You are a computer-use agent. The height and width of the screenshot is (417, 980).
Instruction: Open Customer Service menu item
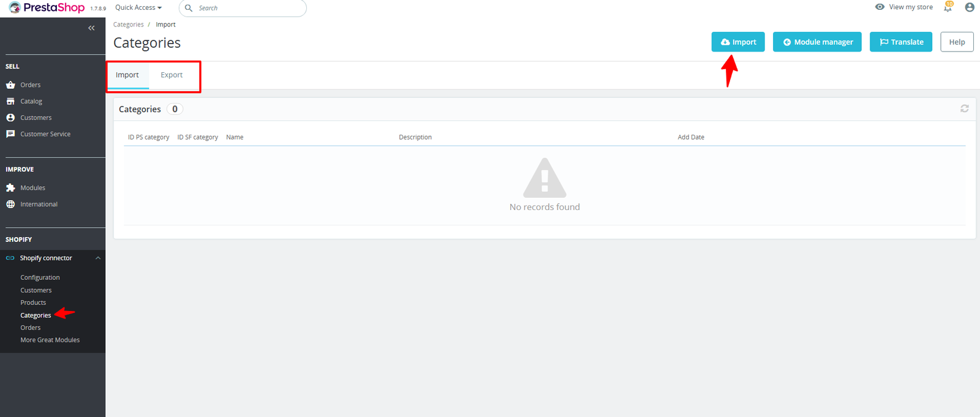[45, 134]
